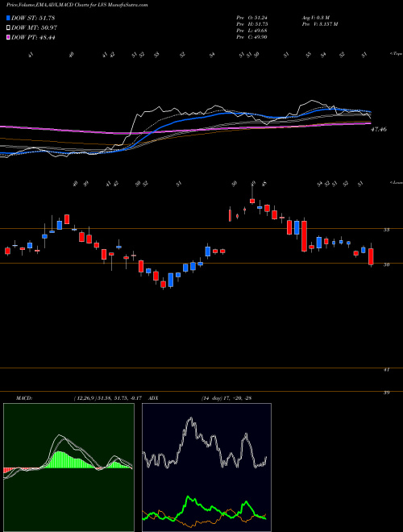The image size is (403, 532).
Task: Select the DOW ST: 51.78 label
Action: [33, 18]
